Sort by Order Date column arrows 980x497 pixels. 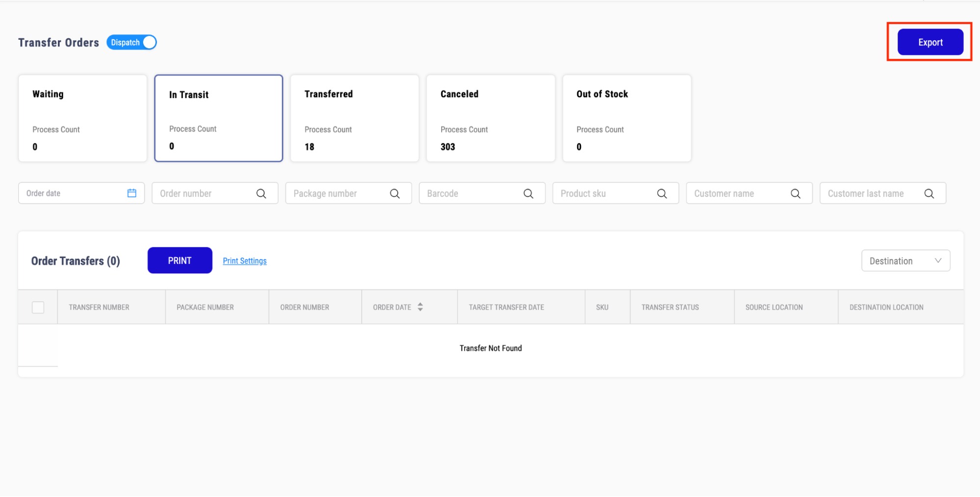tap(420, 307)
